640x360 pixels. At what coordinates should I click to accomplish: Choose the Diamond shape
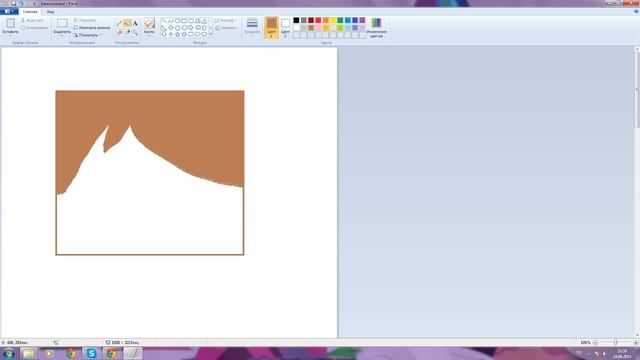point(171,27)
